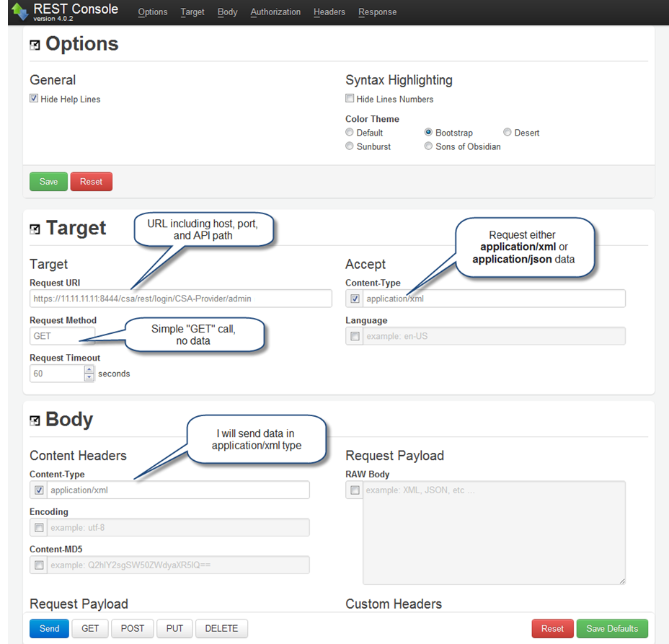Open the Authorization menu item
The height and width of the screenshot is (644, 669).
tap(275, 12)
